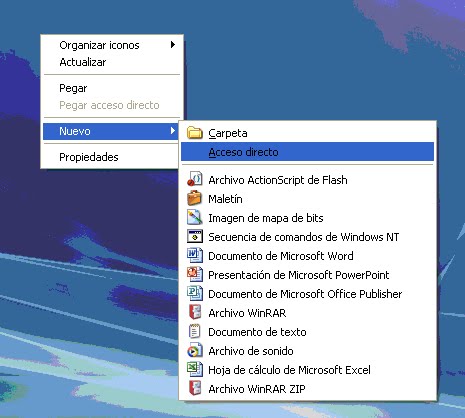This screenshot has width=465, height=418.
Task: Choose Archivo WinRAR ZIP
Action: coord(307,389)
